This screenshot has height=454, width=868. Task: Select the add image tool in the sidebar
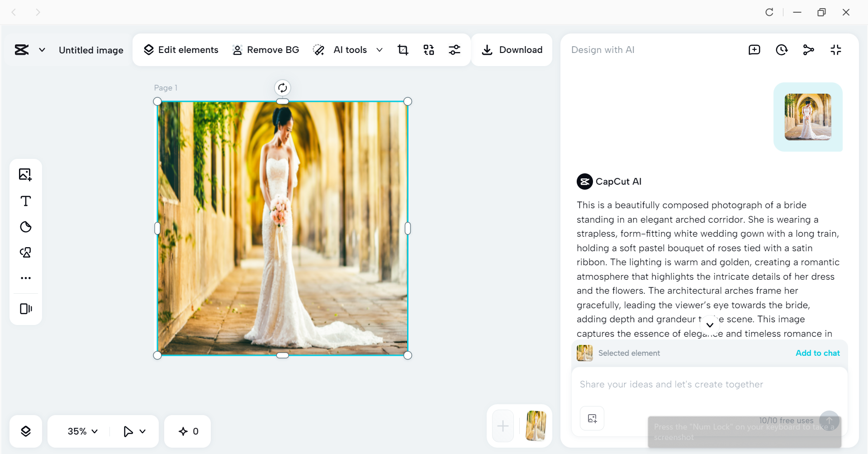pos(26,174)
